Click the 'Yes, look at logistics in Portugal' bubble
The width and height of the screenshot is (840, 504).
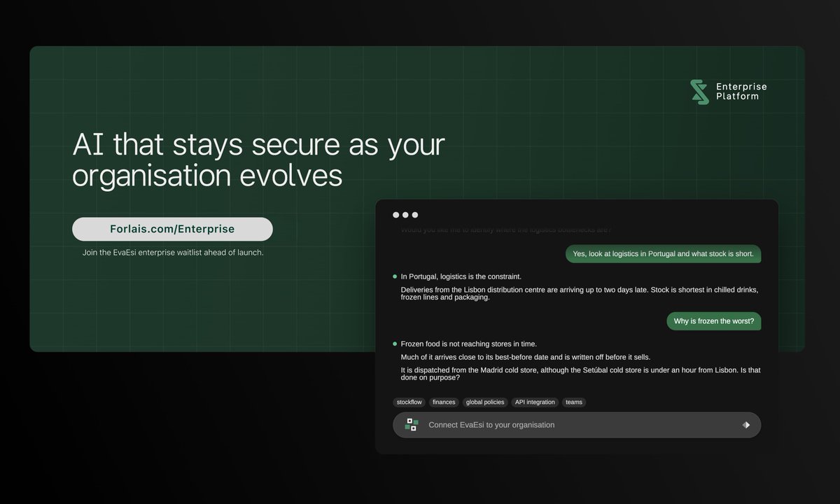tap(663, 254)
